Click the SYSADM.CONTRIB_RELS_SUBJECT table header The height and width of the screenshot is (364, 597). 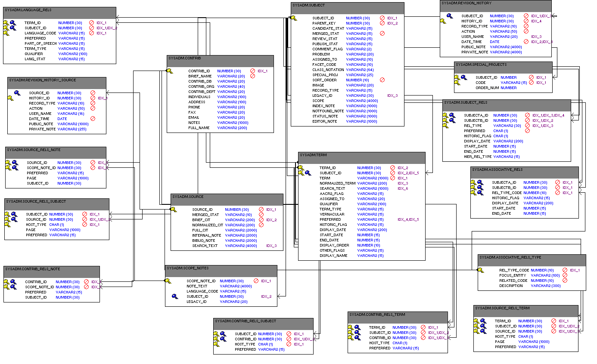pos(264,324)
